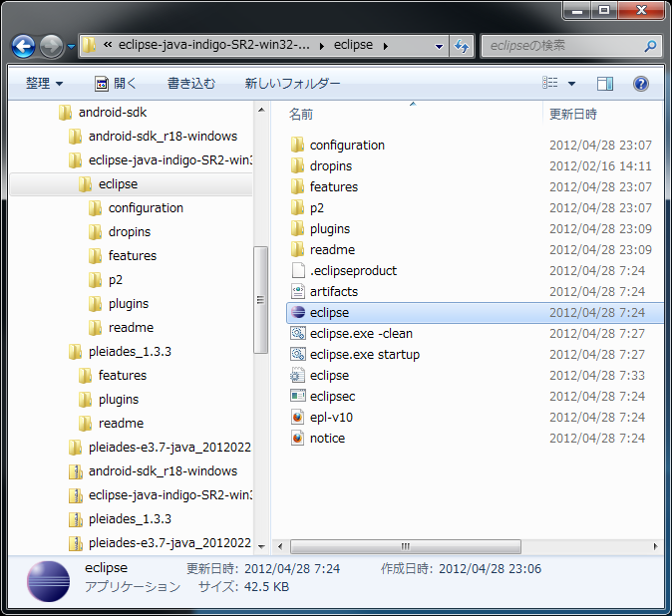Open the address bar history dropdown
672x616 pixels.
[439, 46]
